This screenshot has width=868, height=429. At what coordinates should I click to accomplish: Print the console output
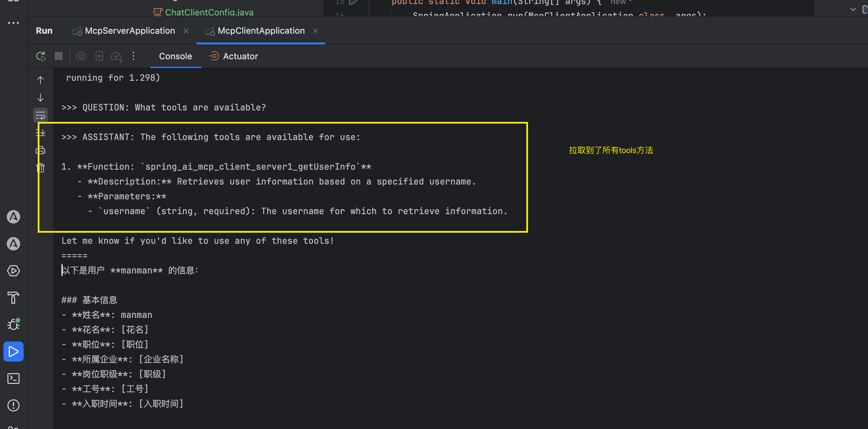pyautogui.click(x=40, y=150)
